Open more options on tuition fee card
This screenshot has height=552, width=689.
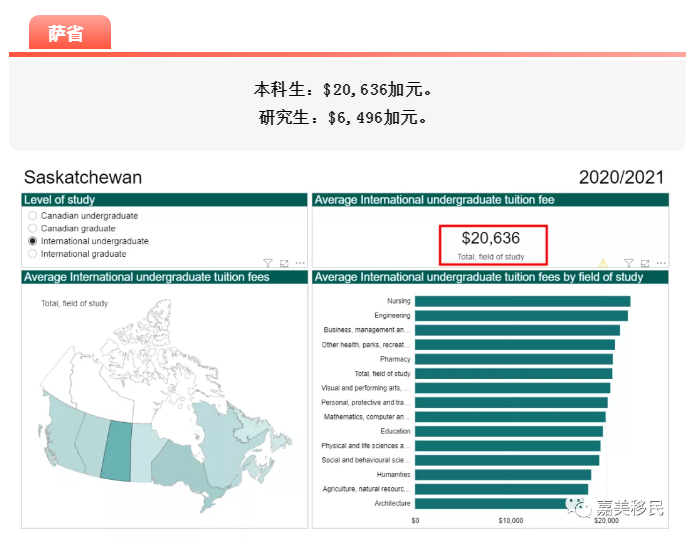[660, 263]
